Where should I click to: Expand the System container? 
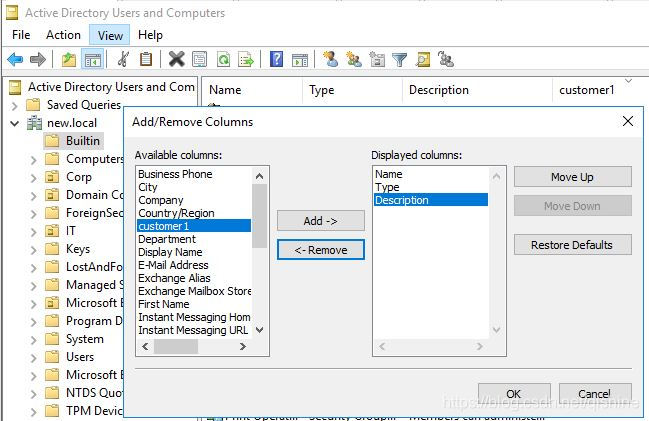pos(34,339)
